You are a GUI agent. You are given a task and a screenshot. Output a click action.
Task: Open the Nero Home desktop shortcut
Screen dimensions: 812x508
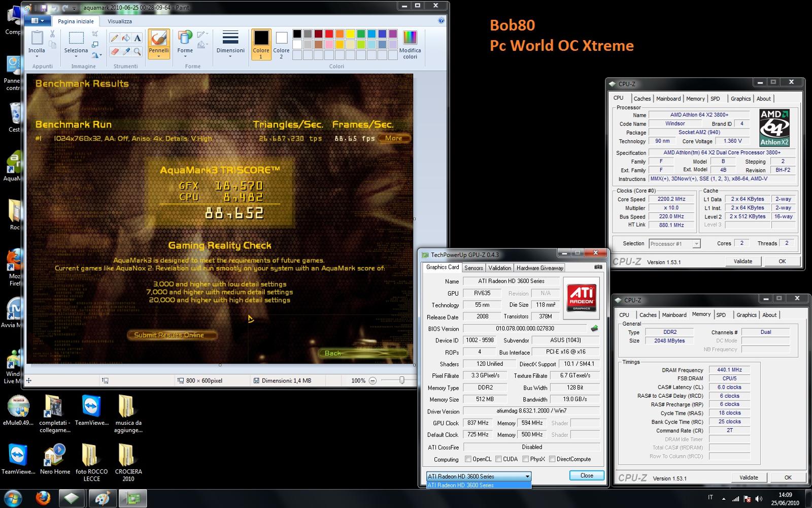55,460
